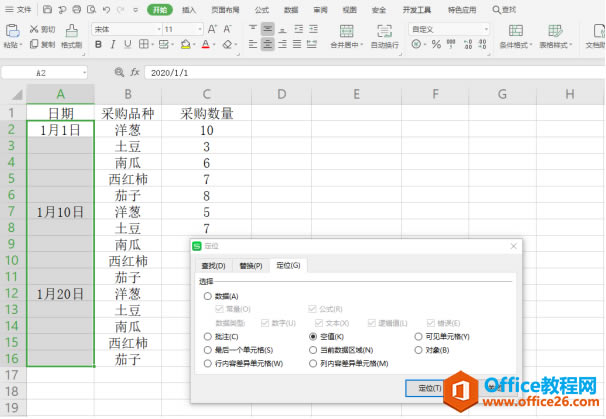Click the Cut (剪切) scissors button
606x419 pixels.
[x=43, y=29]
